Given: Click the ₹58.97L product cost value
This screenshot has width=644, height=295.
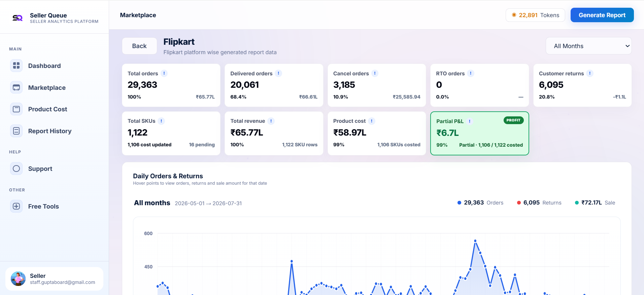Looking at the screenshot, I should coord(350,133).
